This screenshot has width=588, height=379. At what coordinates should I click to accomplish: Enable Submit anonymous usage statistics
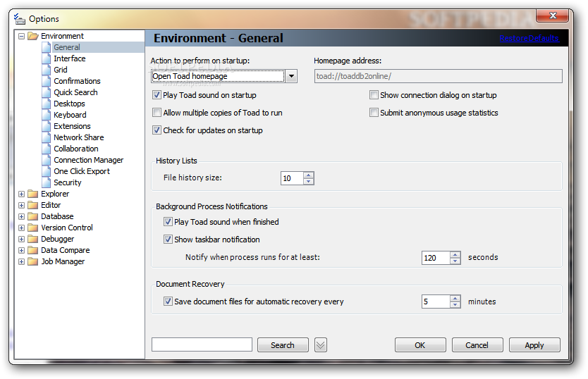(374, 113)
